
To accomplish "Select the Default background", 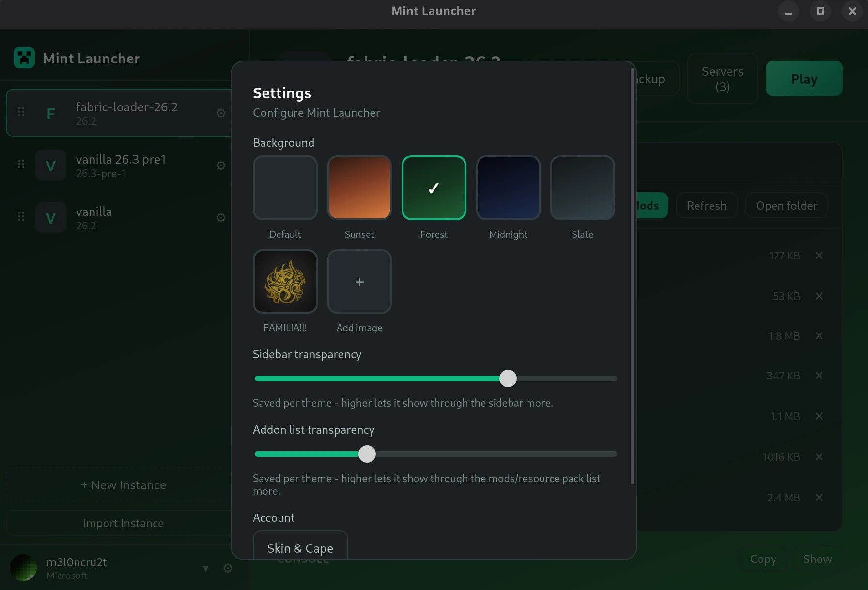I will click(x=285, y=188).
